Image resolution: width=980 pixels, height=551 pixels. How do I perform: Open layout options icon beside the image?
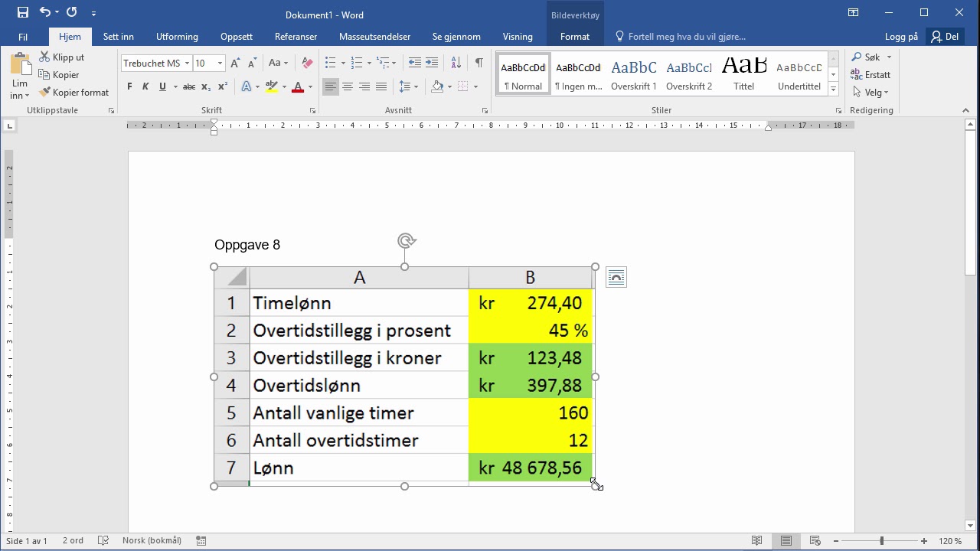click(x=616, y=278)
